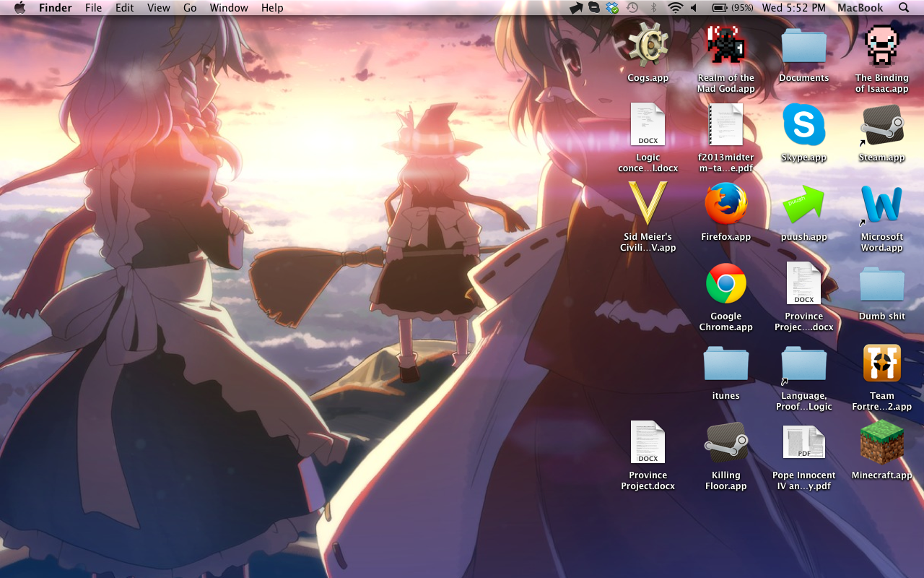
Task: Select the Minecraft.app grass block icon
Action: point(881,442)
